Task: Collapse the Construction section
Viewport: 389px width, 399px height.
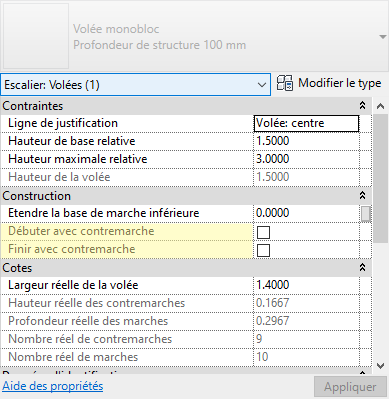Action: pos(362,195)
